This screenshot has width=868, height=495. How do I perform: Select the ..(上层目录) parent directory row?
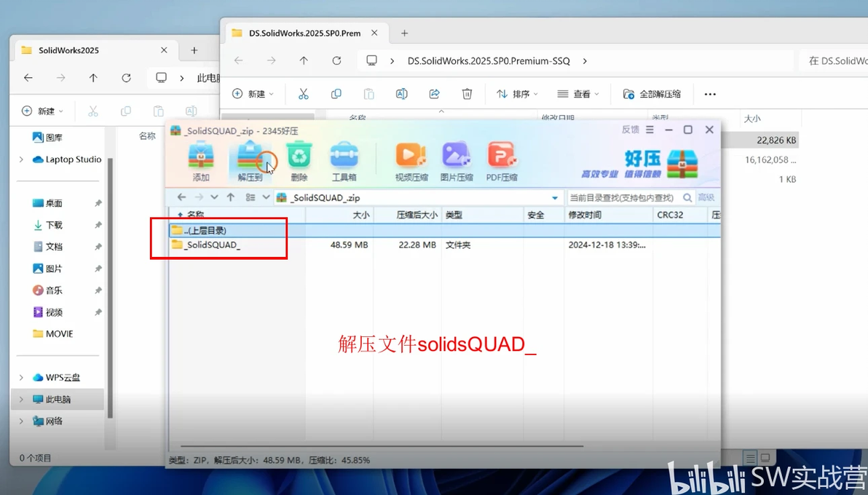pyautogui.click(x=444, y=230)
